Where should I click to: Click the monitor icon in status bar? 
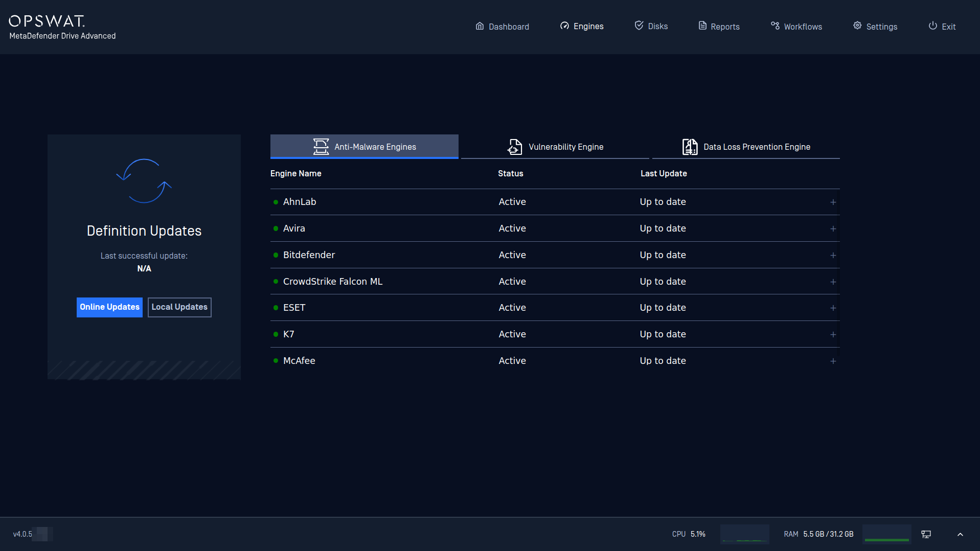pos(926,534)
